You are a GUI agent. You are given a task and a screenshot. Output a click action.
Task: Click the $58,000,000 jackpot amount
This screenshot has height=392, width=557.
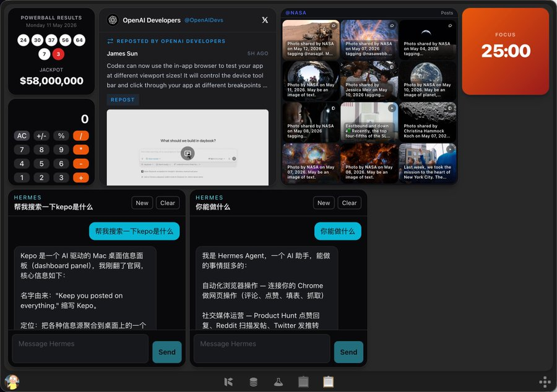pyautogui.click(x=51, y=81)
